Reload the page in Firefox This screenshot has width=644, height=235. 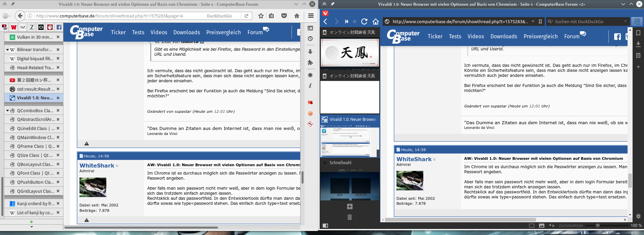(x=246, y=16)
